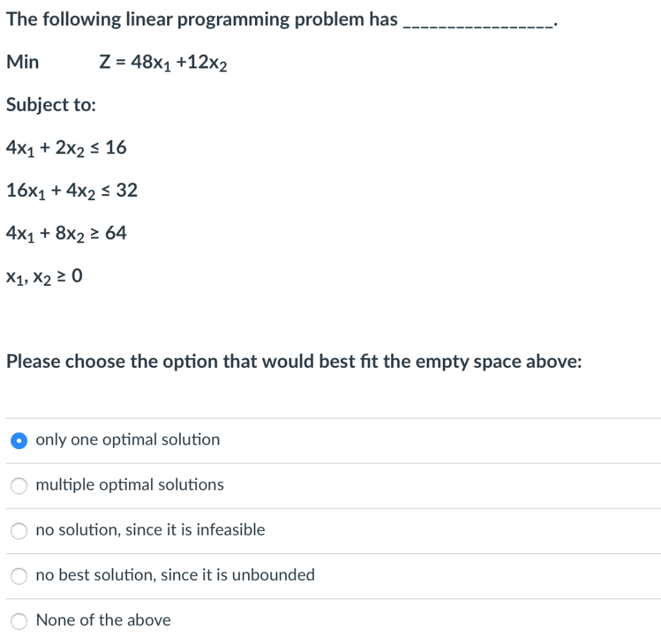Screen dimensions: 661x644
Task: Click the no best solution unbounded answer row
Action: click(x=176, y=575)
